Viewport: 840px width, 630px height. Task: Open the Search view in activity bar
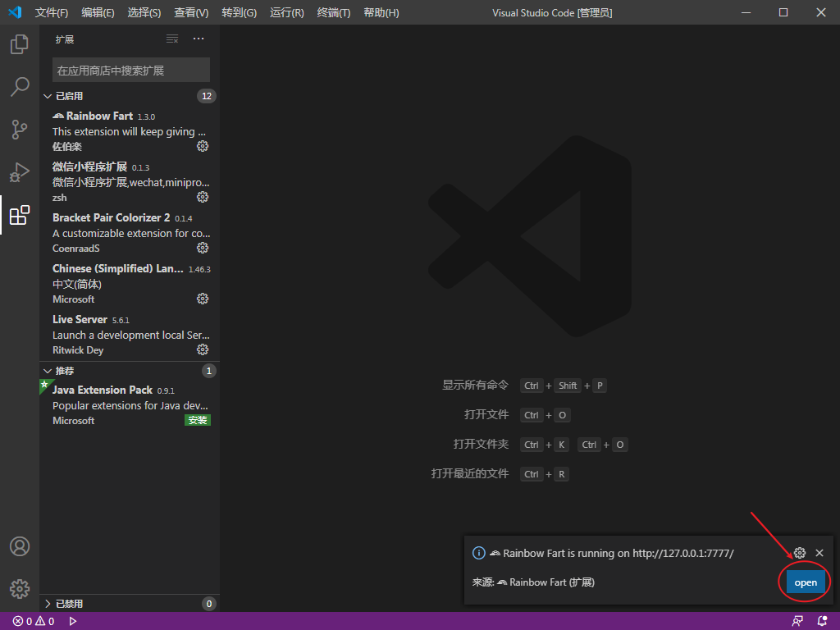tap(20, 87)
